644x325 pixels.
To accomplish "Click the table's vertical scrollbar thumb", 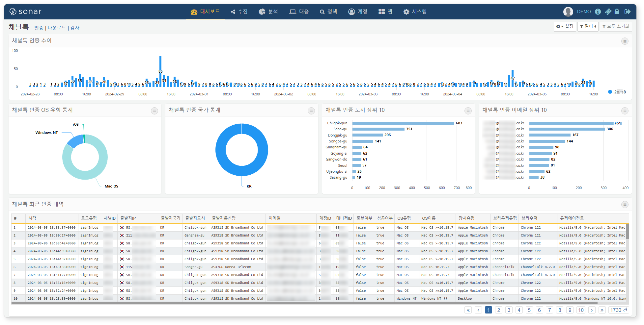I will pyautogui.click(x=628, y=232).
